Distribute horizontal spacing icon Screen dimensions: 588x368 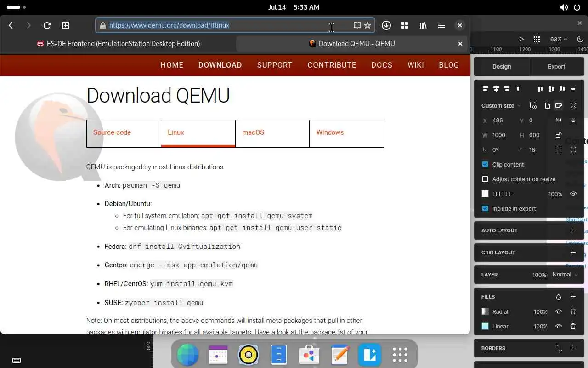518,89
